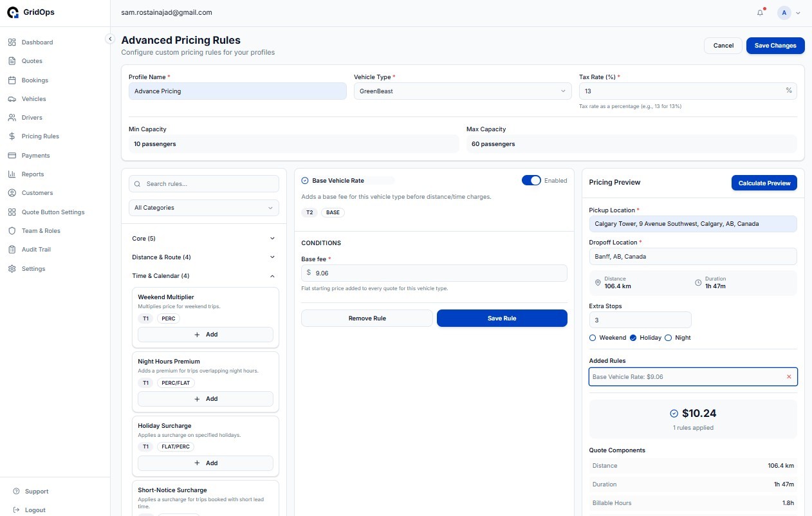The height and width of the screenshot is (516, 812).
Task: Click the Short-Notice Surcharge rule card
Action: (205, 499)
